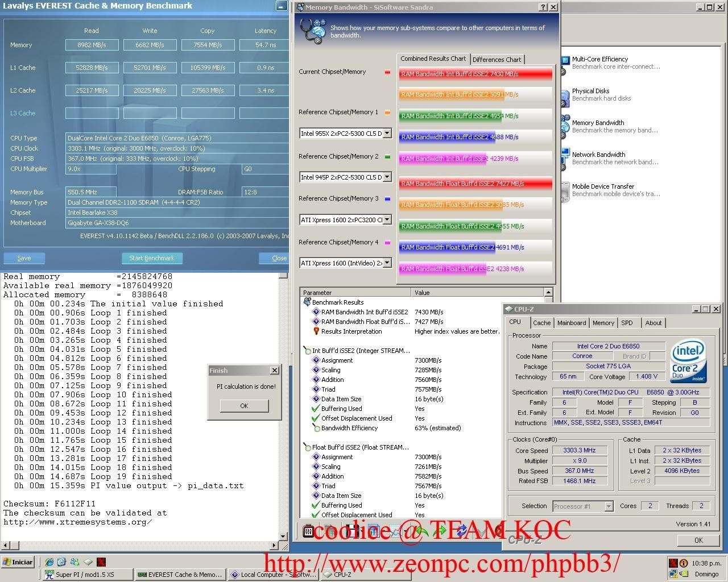The width and height of the screenshot is (728, 582).
Task: Click the Sandra help question mark button
Action: tap(543, 7)
